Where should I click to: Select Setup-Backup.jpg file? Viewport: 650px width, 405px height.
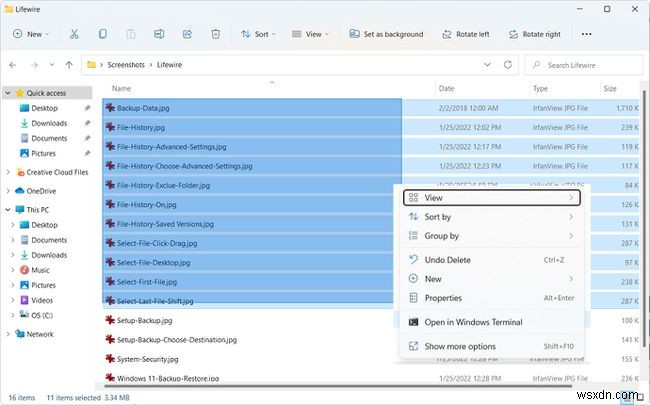coord(144,320)
